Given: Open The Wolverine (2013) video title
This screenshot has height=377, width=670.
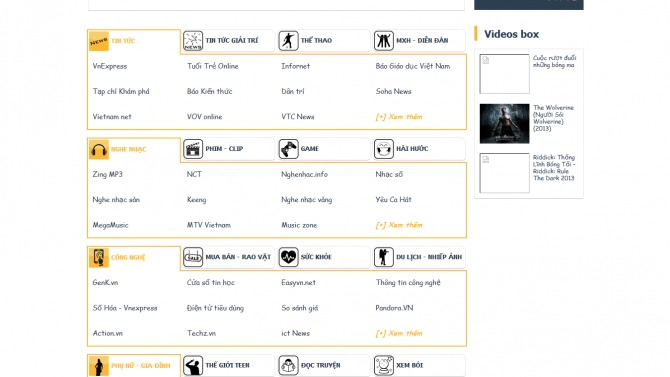Looking at the screenshot, I should point(553,118).
